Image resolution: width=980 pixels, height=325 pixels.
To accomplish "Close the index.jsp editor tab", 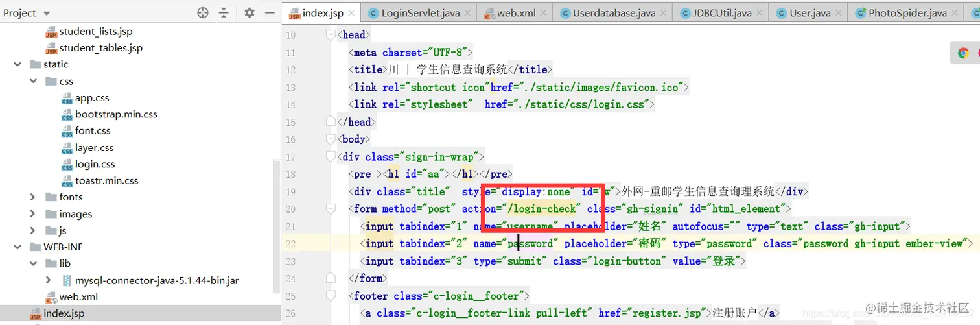I will pos(352,13).
